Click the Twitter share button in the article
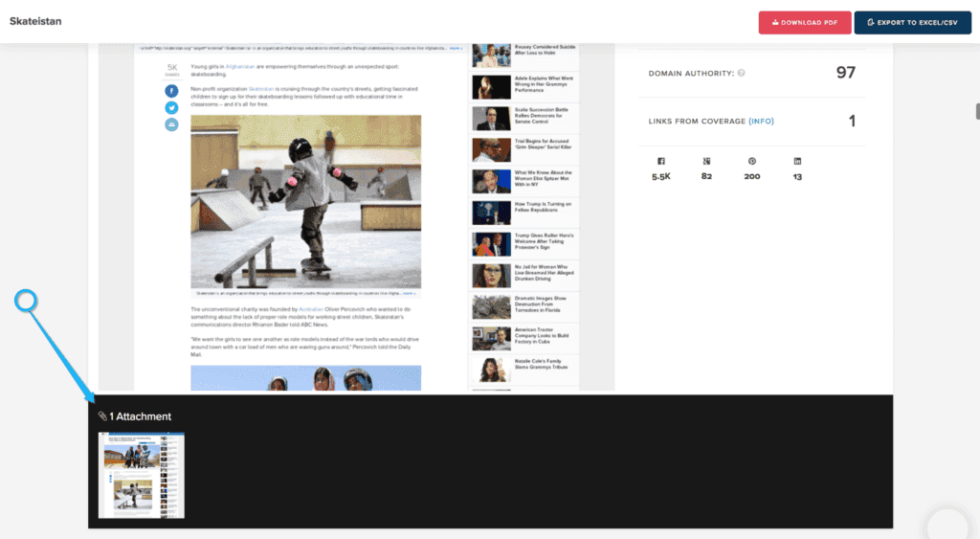Viewport: 980px width, 539px height. tap(171, 108)
